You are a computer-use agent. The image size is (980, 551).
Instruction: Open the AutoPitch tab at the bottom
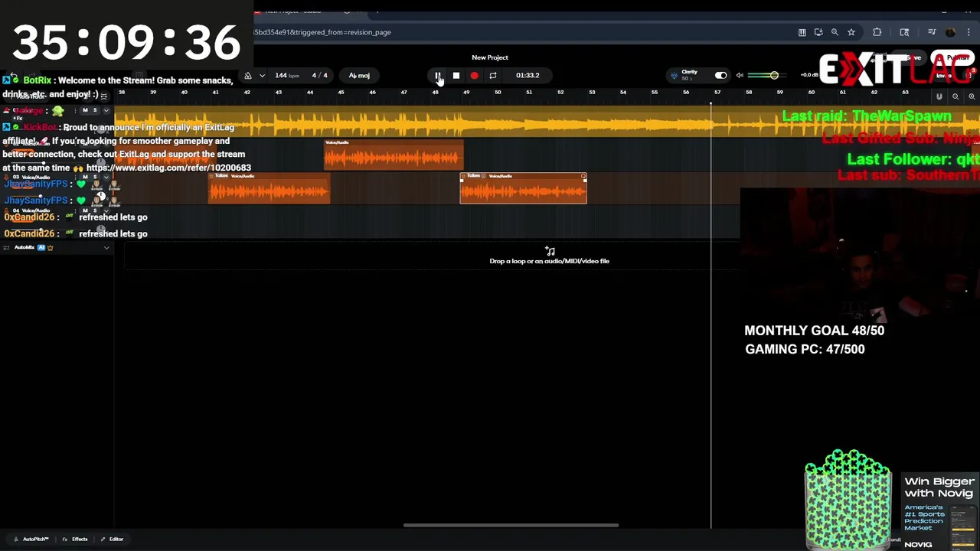31,540
